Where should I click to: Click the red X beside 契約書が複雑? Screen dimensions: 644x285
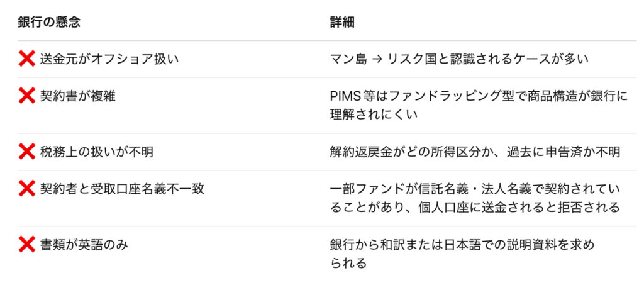[27, 96]
